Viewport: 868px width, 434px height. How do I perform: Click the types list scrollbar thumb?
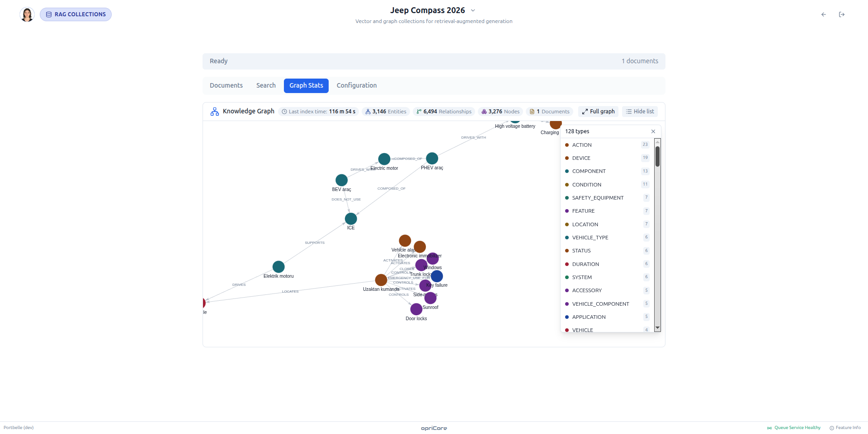tap(657, 156)
